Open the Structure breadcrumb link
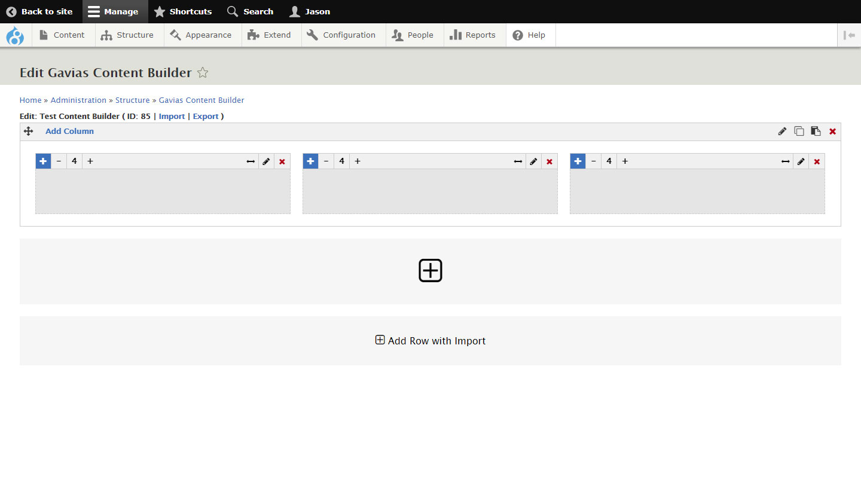 pos(132,100)
